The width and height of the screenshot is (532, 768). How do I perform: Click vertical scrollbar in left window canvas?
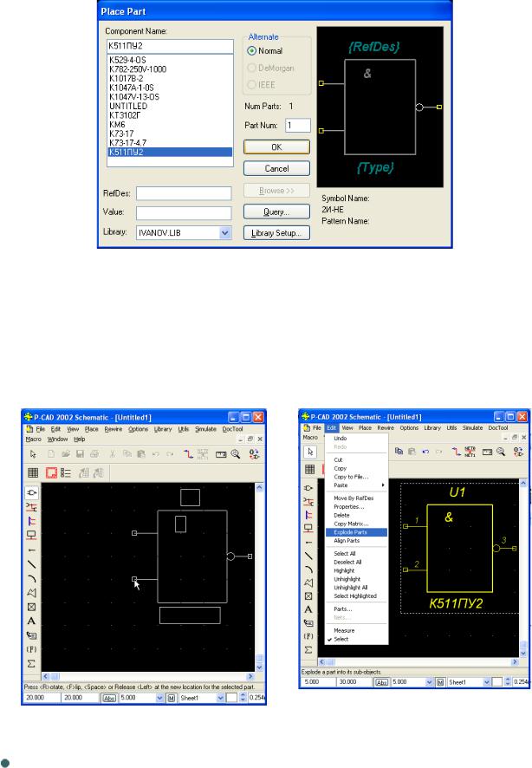[x=259, y=577]
